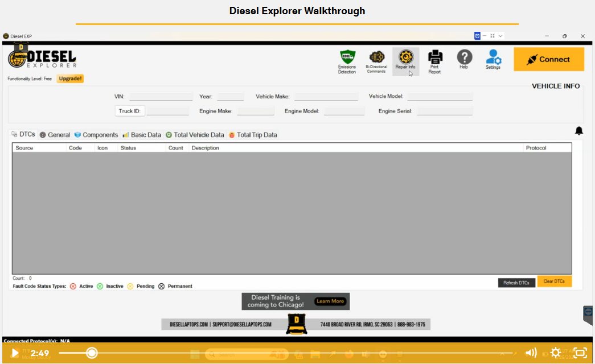This screenshot has height=364, width=595.
Task: Mute the video using the speaker icon
Action: 531,353
